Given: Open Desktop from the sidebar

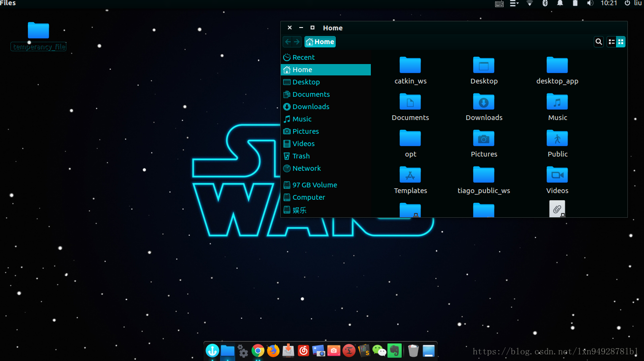Looking at the screenshot, I should 326,82.
